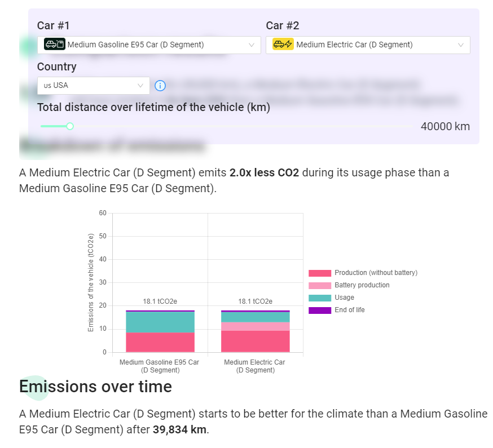
Task: Expand the Country dropdown showing USA
Action: tap(94, 86)
